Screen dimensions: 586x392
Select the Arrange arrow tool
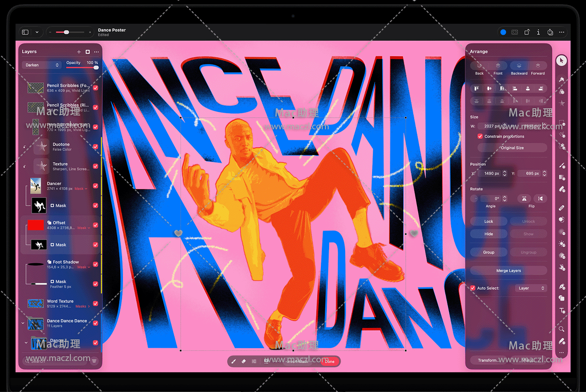click(561, 60)
